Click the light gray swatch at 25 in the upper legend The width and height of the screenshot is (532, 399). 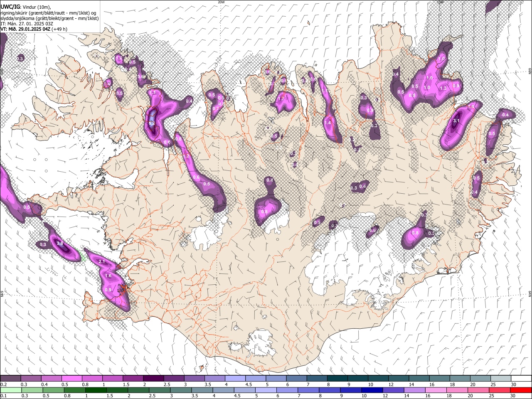501,379
